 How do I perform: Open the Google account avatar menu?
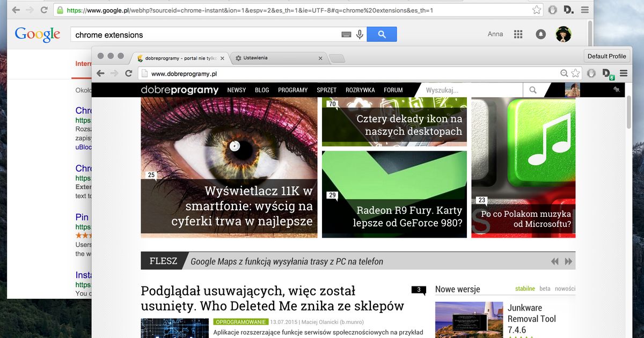[563, 34]
